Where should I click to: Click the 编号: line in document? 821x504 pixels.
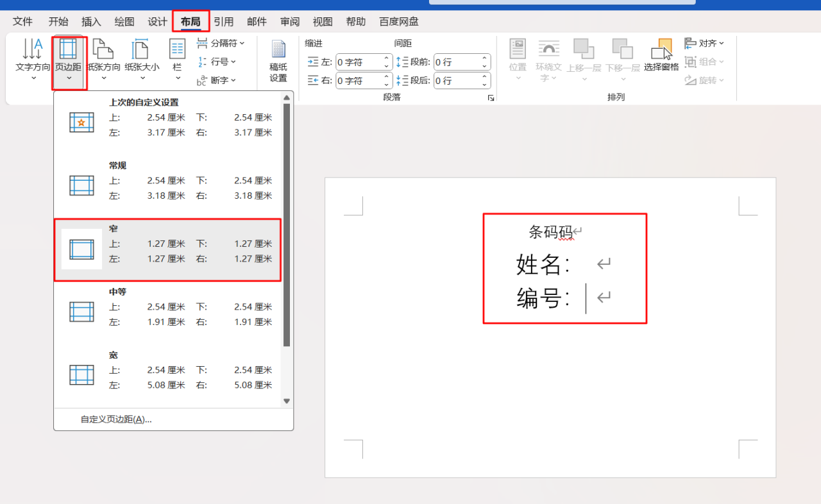[543, 298]
